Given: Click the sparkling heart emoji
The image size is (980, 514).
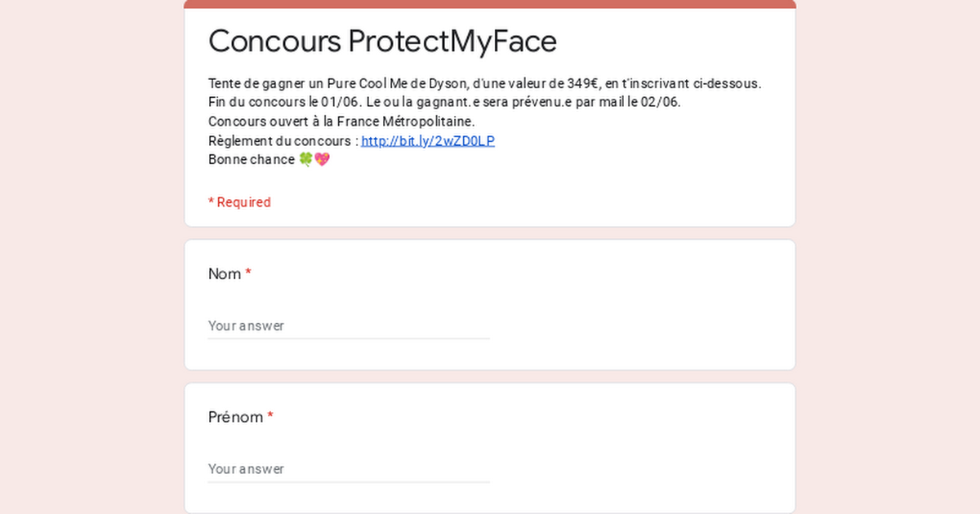Looking at the screenshot, I should (322, 159).
